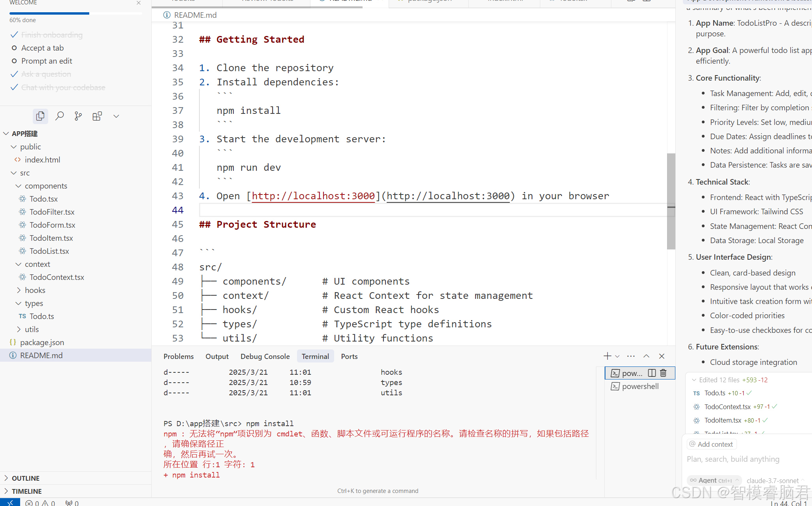
Task: Split the active terminal
Action: (652, 373)
